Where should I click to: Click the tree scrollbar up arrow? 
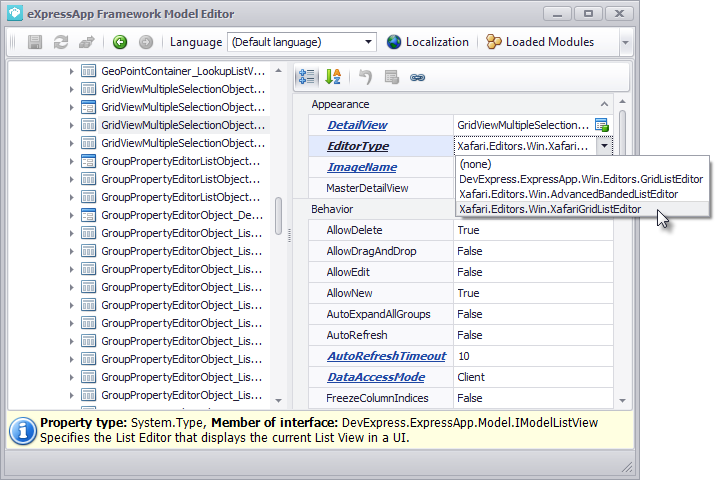[x=278, y=71]
